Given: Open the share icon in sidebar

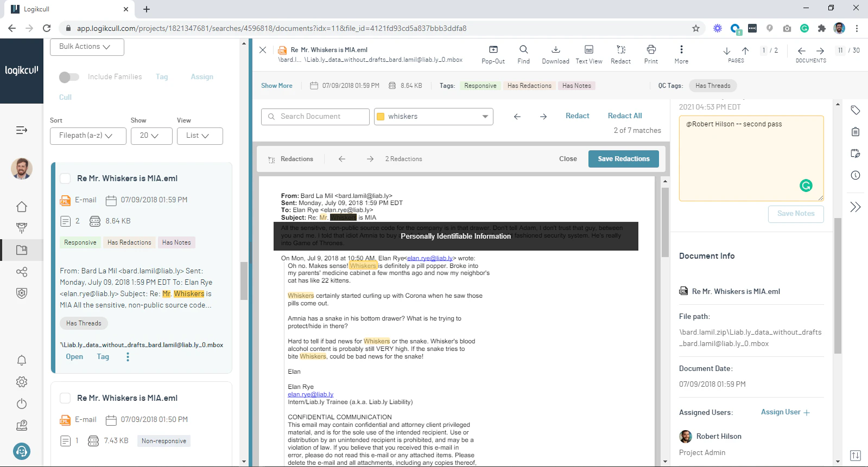Looking at the screenshot, I should 22,272.
